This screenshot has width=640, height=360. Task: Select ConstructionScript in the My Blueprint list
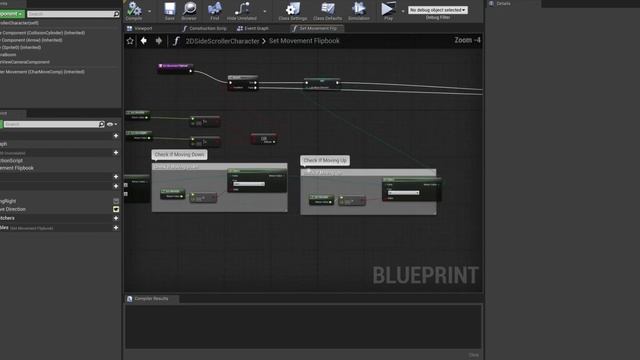click(60, 160)
